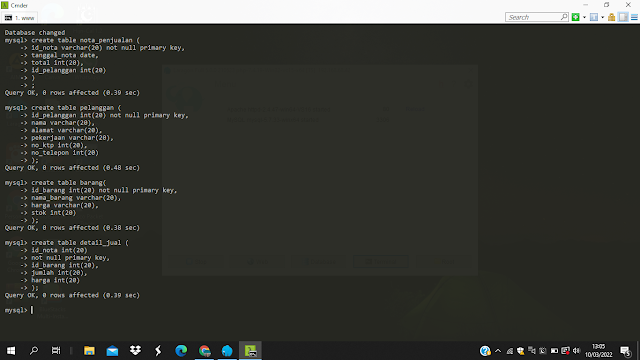The image size is (640, 360).
Task: Click 'jumlah int(20),' line
Action: point(59,273)
